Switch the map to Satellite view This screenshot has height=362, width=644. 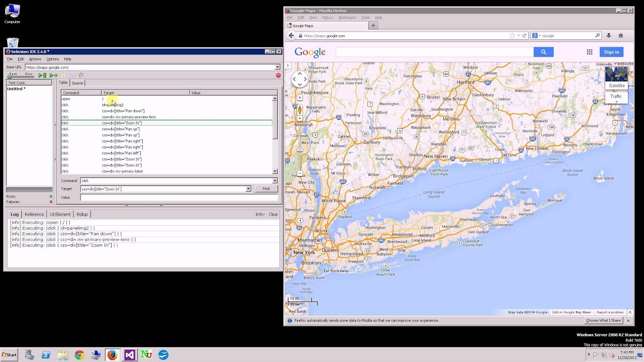click(x=616, y=78)
